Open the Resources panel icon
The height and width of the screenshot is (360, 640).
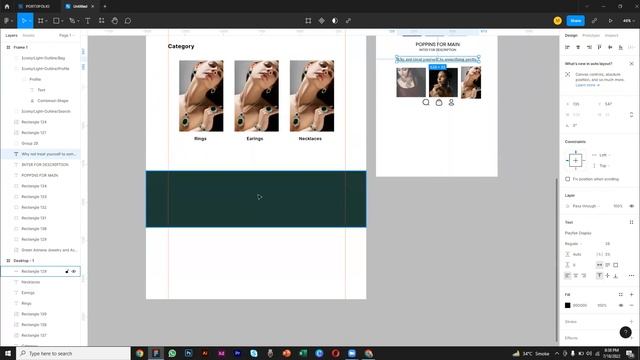[101, 20]
